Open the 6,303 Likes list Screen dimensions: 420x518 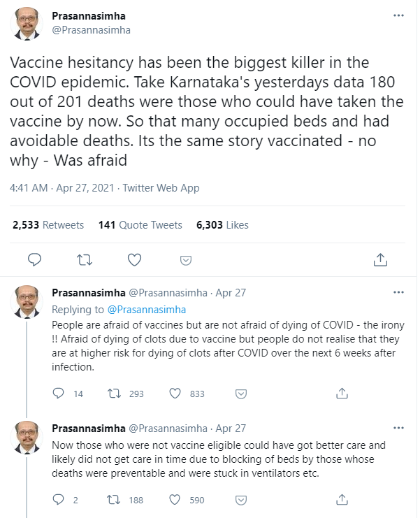tap(222, 225)
